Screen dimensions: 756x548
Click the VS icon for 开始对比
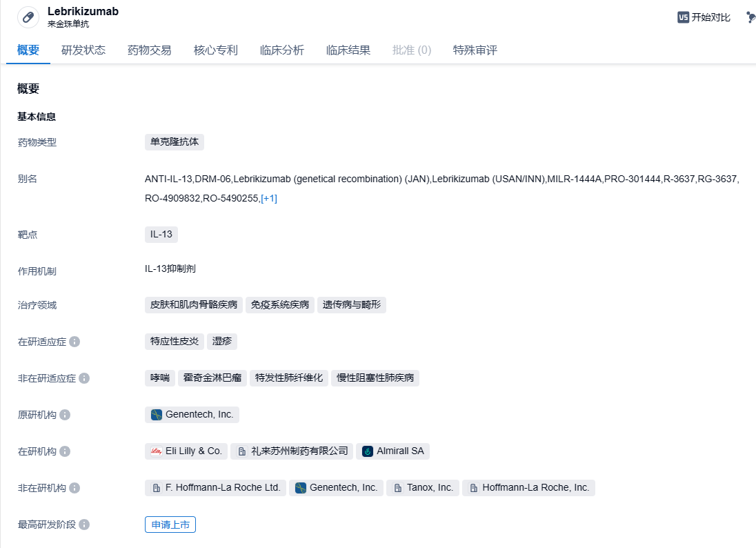(x=683, y=17)
